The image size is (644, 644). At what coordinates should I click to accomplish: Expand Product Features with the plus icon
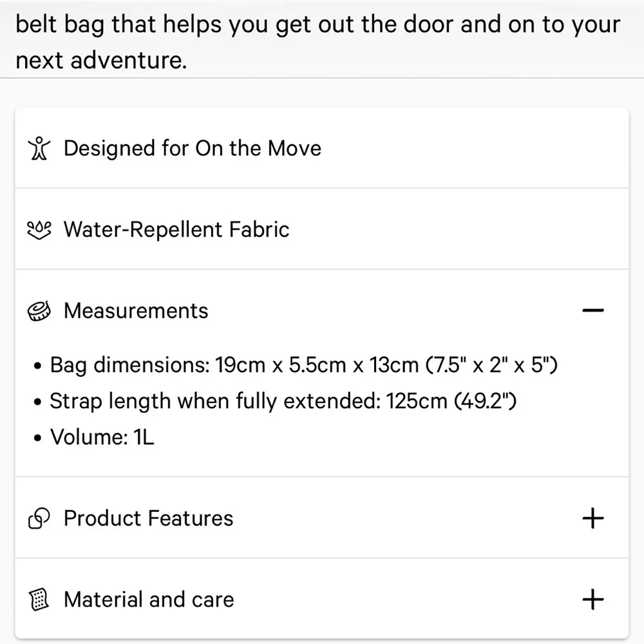pos(592,518)
